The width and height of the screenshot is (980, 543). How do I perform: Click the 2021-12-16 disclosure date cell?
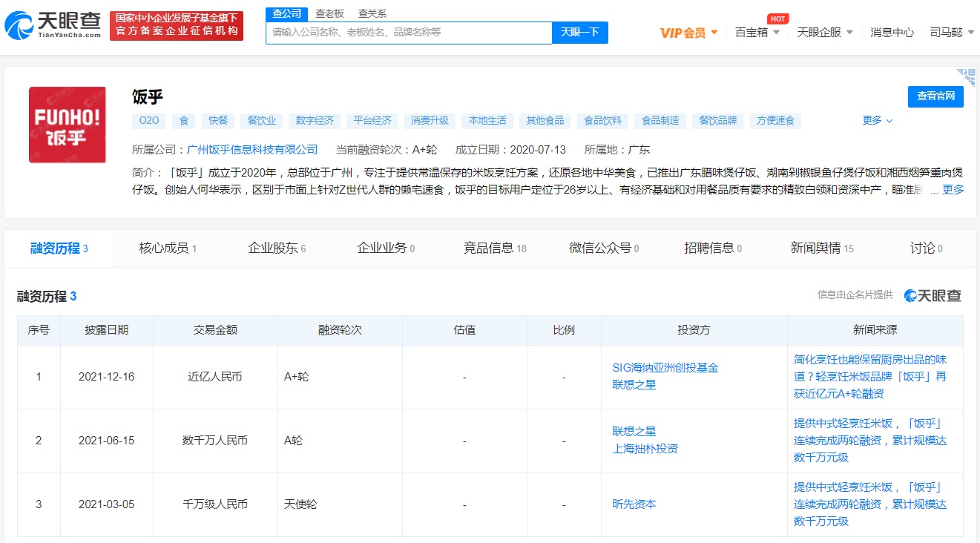[x=107, y=377]
